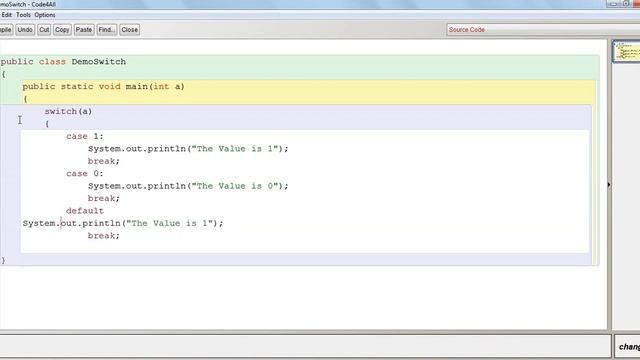Click the 'case 1:' line
Image resolution: width=640 pixels, height=360 pixels.
click(x=85, y=136)
